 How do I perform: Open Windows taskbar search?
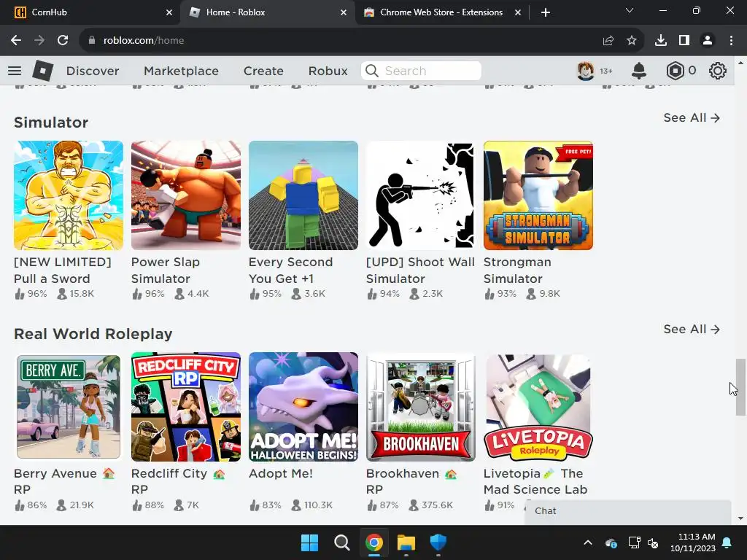[x=341, y=542]
